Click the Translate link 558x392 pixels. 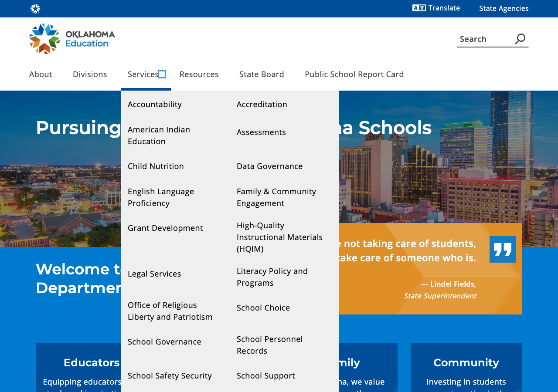coord(444,8)
